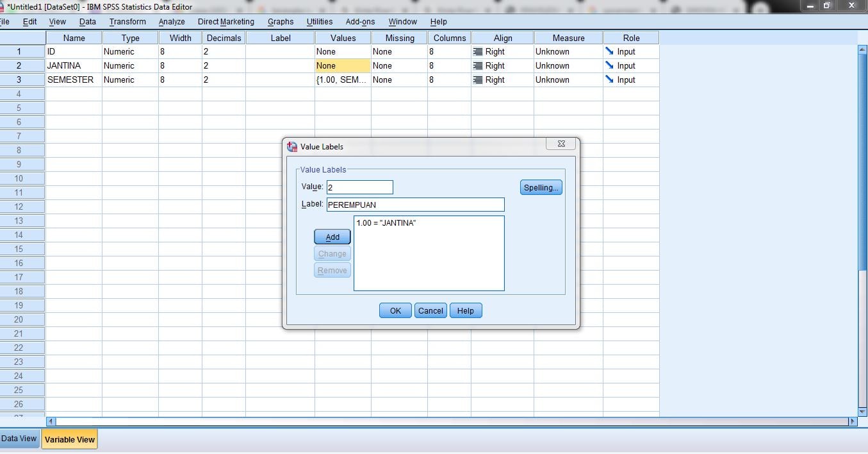Open the Spelling checker button
868x454 pixels.
541,187
